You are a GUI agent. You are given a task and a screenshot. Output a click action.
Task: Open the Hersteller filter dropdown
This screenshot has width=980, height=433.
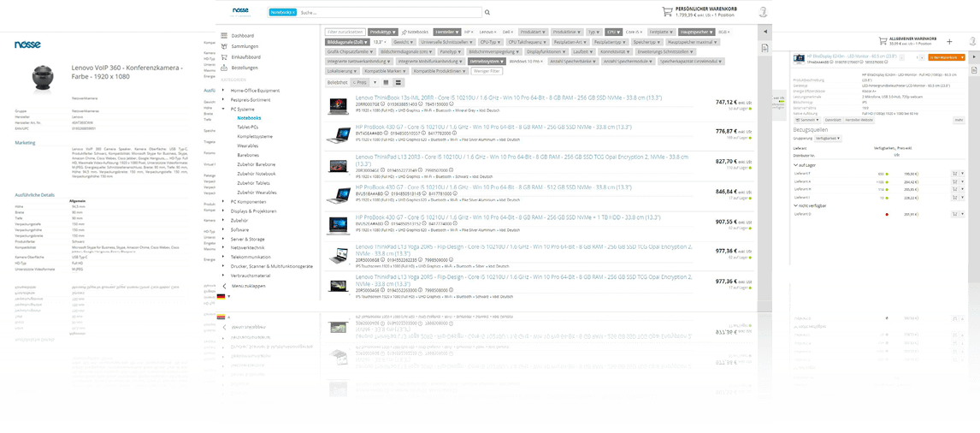click(446, 32)
